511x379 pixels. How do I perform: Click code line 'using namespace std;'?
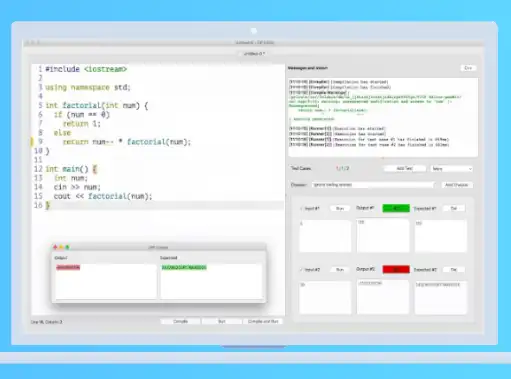pos(88,87)
